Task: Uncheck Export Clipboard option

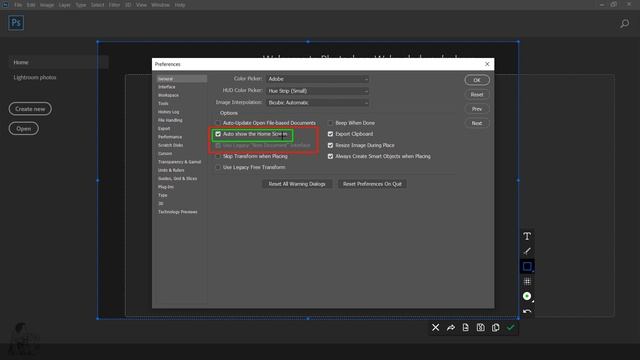Action: [330, 134]
